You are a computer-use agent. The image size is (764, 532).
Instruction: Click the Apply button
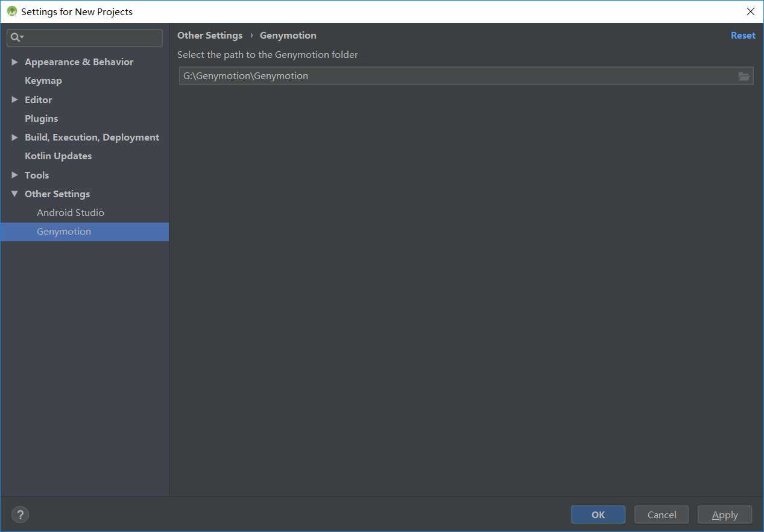pyautogui.click(x=725, y=515)
